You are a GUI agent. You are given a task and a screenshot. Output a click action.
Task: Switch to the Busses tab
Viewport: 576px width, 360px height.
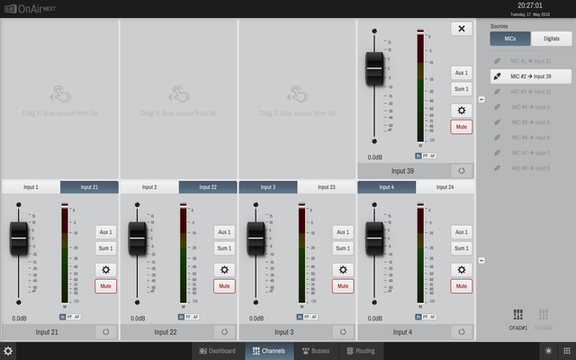(316, 351)
